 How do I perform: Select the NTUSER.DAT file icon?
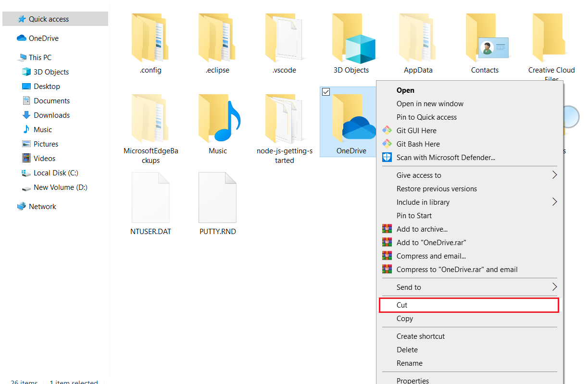click(150, 198)
